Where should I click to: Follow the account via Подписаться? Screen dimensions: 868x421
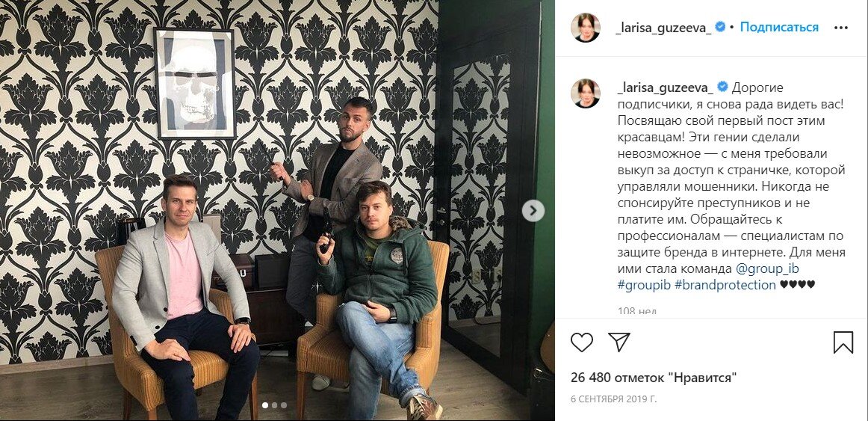779,27
